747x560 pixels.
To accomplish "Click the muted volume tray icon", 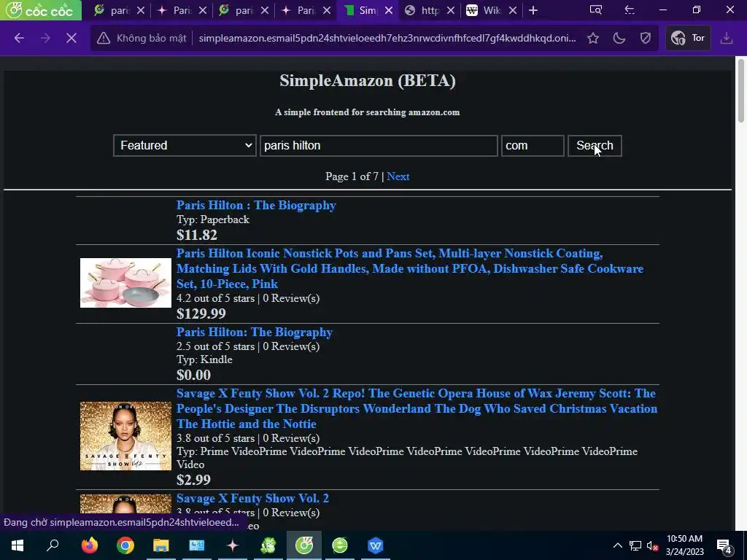I will tap(652, 545).
